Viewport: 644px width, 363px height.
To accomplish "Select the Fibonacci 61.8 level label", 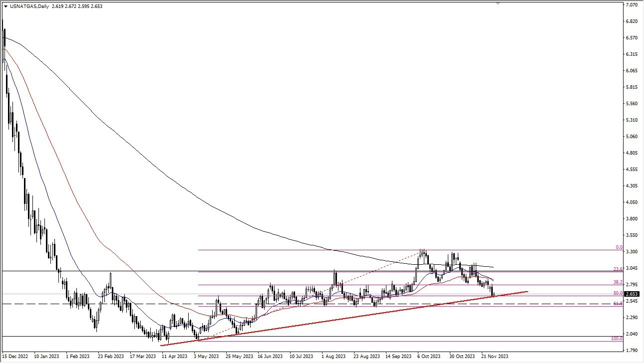I will 618,303.
